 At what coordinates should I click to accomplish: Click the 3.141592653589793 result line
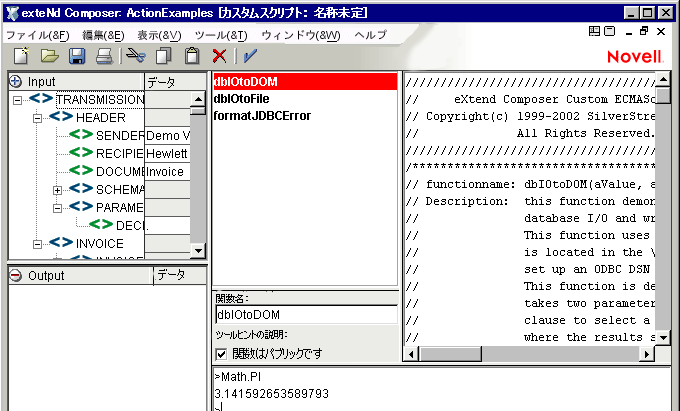[x=271, y=394]
